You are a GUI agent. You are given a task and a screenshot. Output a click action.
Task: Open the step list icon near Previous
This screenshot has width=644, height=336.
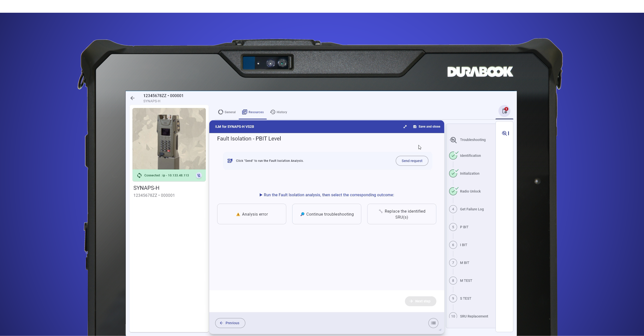[433, 323]
